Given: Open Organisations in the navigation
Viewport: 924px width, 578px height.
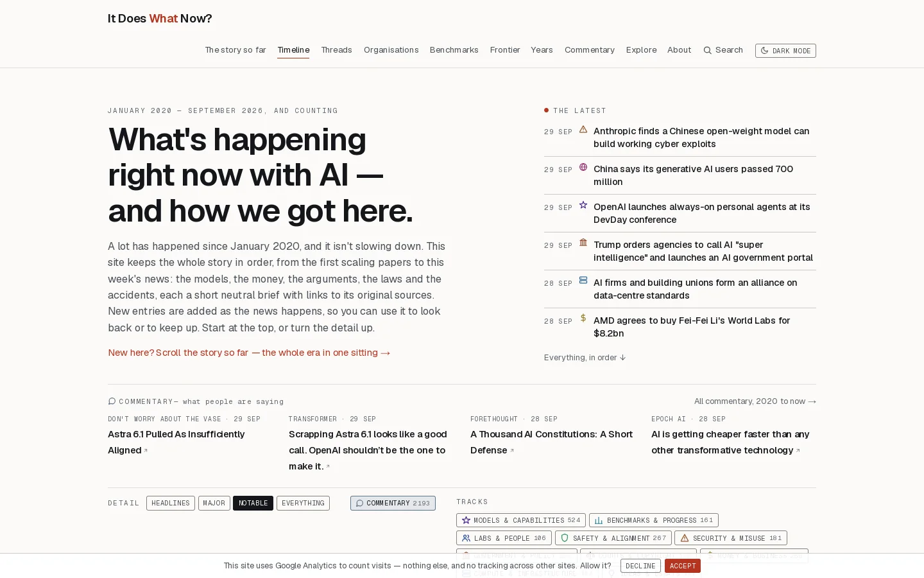Looking at the screenshot, I should pyautogui.click(x=391, y=50).
